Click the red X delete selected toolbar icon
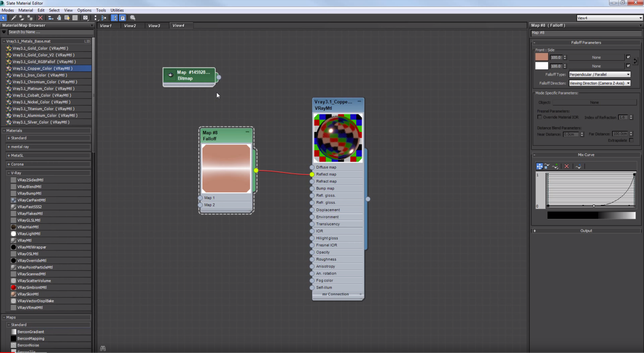Viewport: 644px width, 353px height. 40,18
